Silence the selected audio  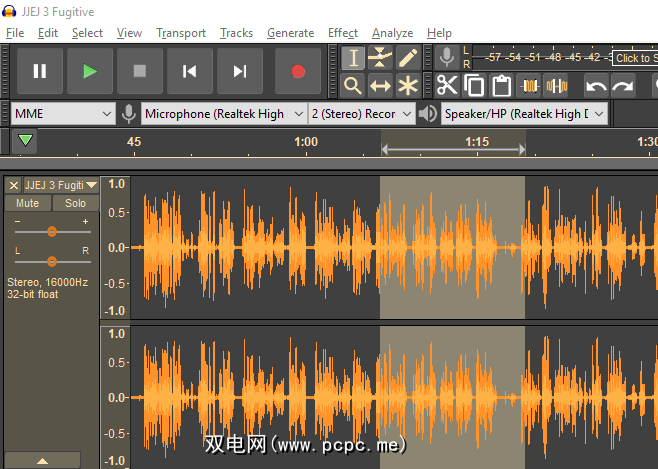click(x=556, y=86)
